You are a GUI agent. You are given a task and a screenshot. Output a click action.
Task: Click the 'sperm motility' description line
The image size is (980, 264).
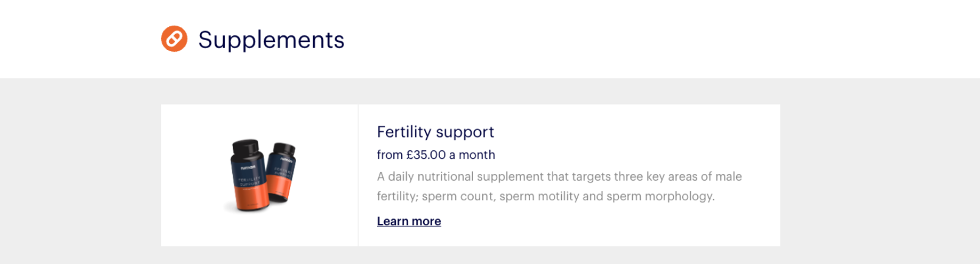(x=545, y=196)
